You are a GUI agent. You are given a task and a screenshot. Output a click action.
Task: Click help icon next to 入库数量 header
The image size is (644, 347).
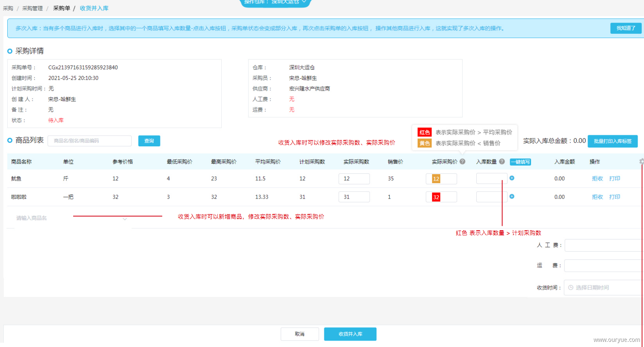point(502,161)
